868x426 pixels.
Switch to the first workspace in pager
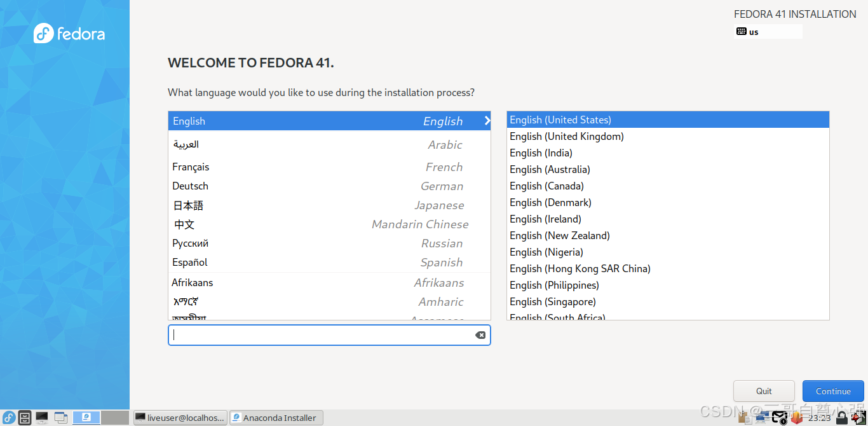coord(86,417)
